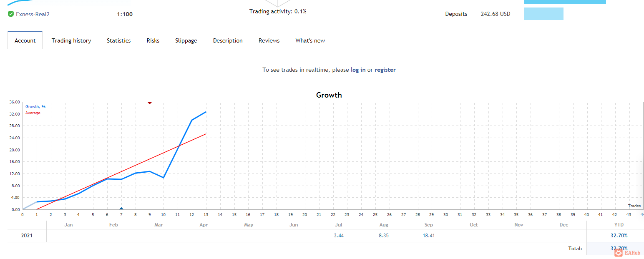Viewport: 644px width, 259px height.
Task: Switch to the Trading history tab
Action: [x=71, y=40]
